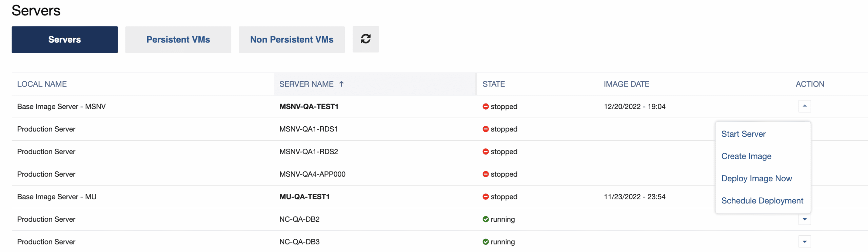Collapse the action menu for MSNV-QA-TEST1

(x=804, y=106)
